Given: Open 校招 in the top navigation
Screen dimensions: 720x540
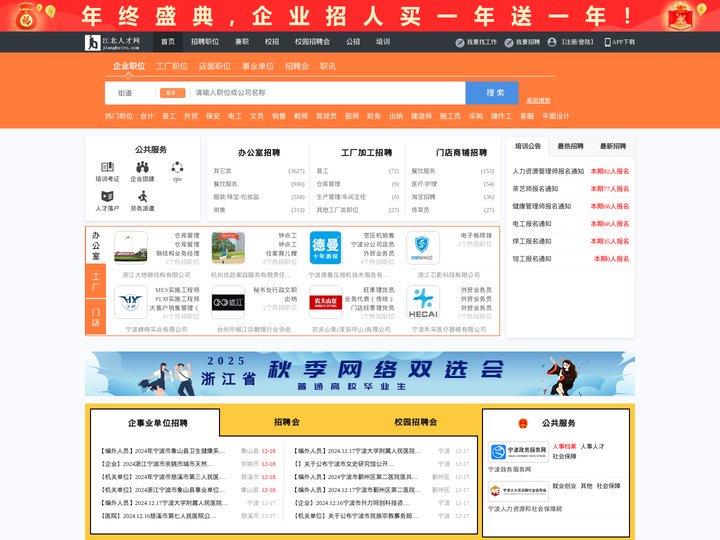Looking at the screenshot, I should (x=272, y=42).
